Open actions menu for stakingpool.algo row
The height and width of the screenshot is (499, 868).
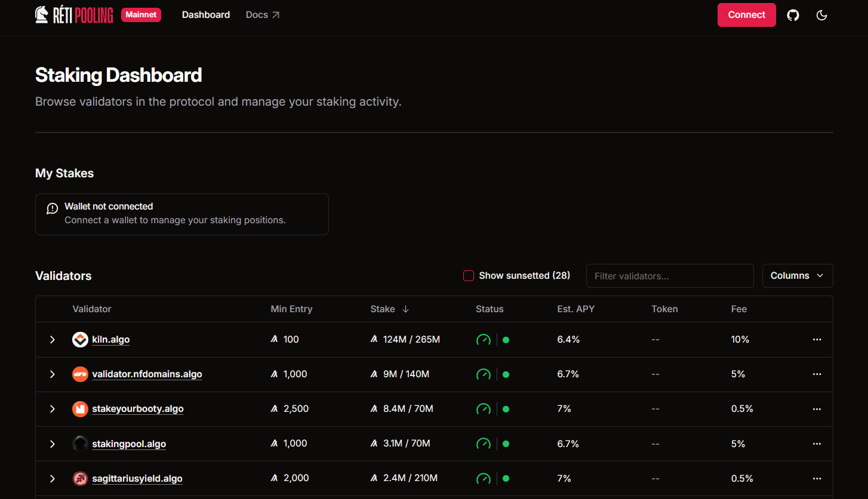(x=817, y=443)
